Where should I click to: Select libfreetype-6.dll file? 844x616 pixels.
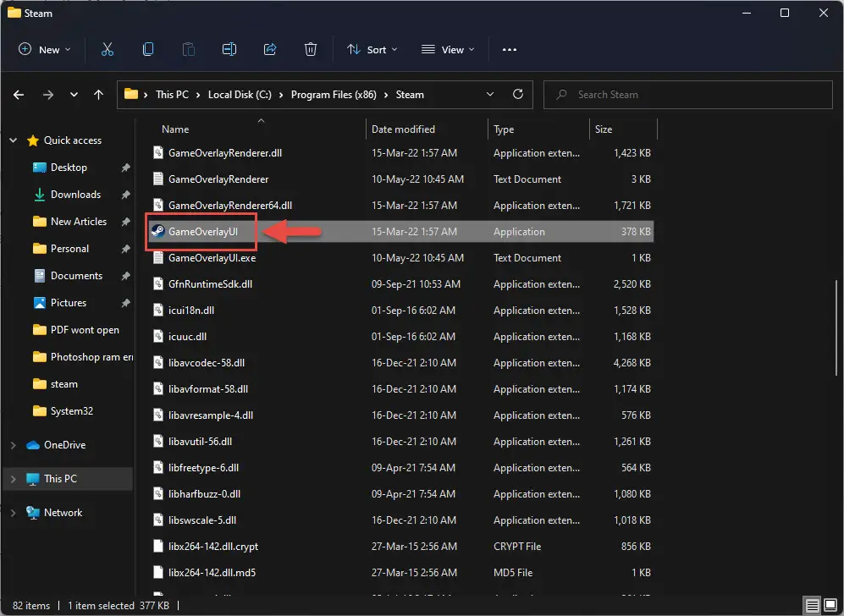tap(401, 468)
